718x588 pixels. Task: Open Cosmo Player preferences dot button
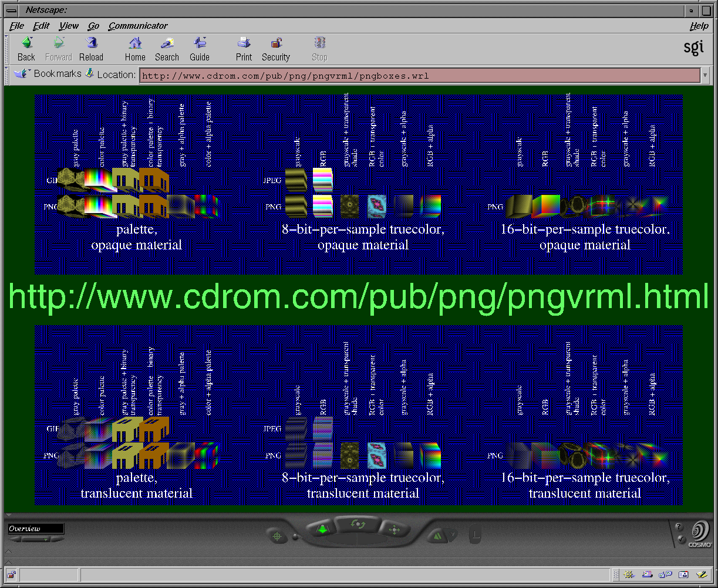point(681,539)
